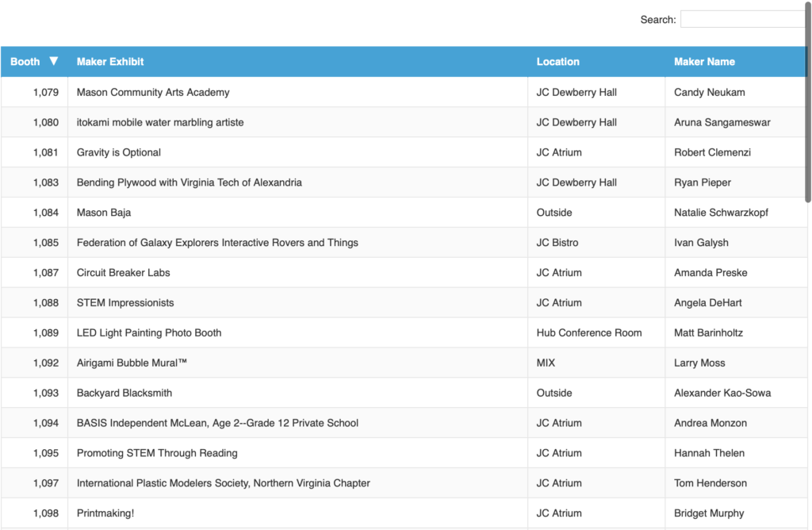Click 'Outside' location in Backyard Blacksmith row
812x530 pixels.
[554, 393]
